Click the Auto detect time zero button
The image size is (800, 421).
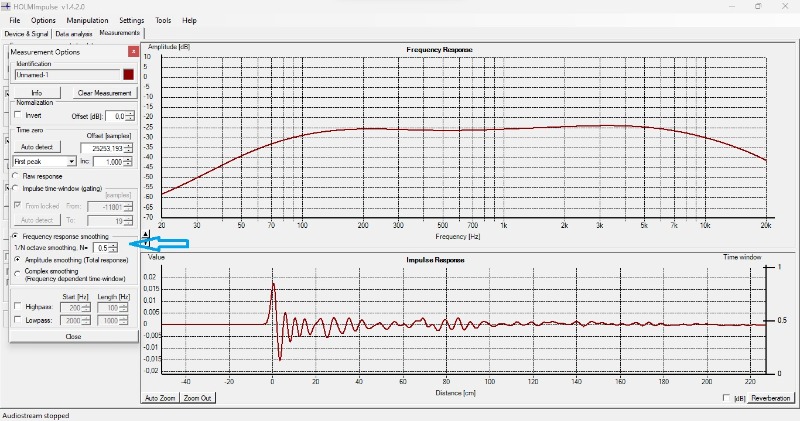point(37,147)
